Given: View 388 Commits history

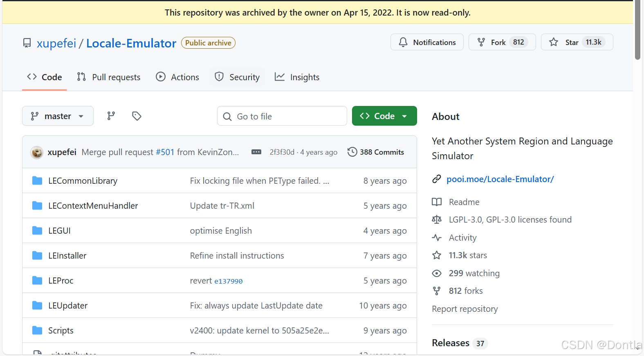Looking at the screenshot, I should 376,152.
